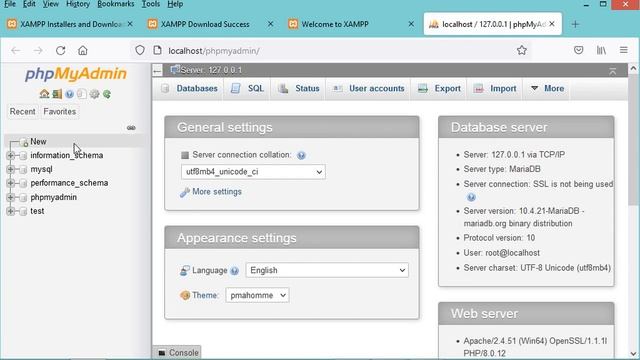Close the XAMPP Download Success tab
The image size is (640, 360).
270,24
